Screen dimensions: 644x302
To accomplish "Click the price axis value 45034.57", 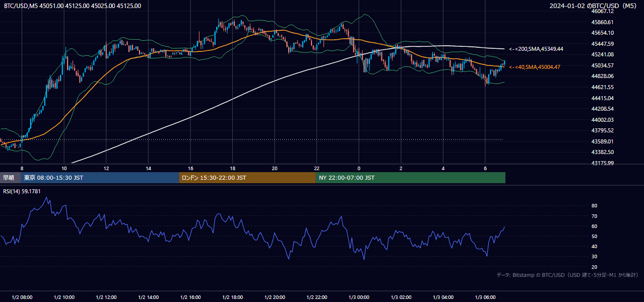I will click(603, 65).
